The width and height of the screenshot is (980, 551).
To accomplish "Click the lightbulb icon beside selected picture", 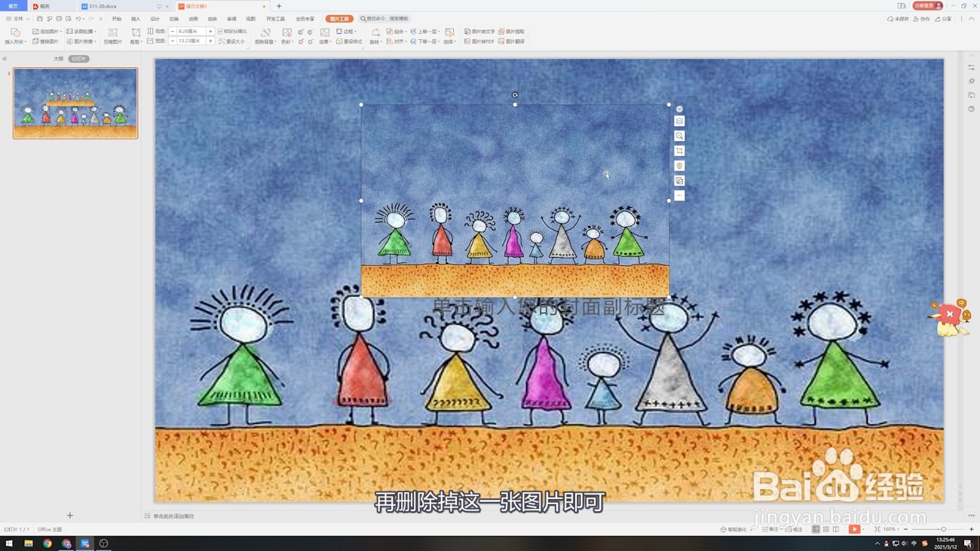I will pos(679,166).
